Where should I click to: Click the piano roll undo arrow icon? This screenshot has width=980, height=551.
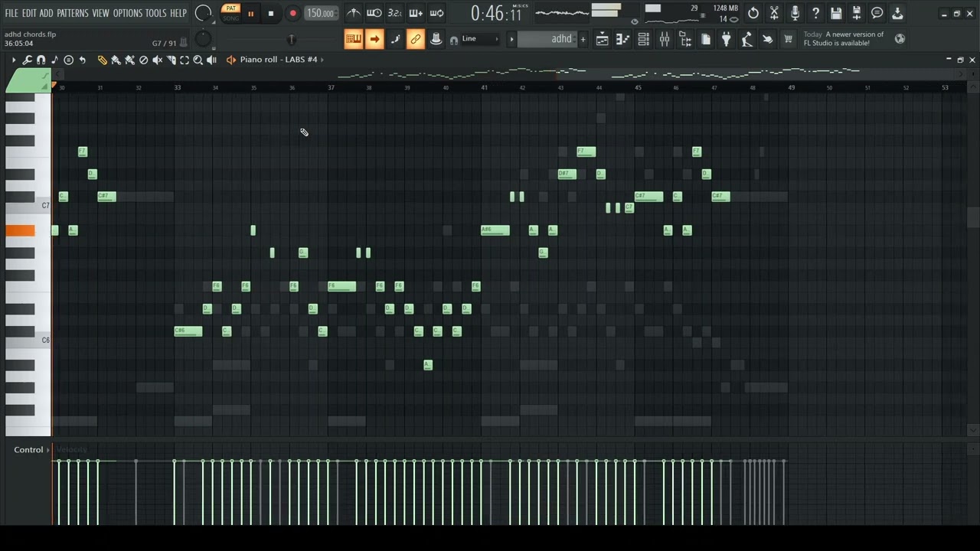[x=82, y=60]
